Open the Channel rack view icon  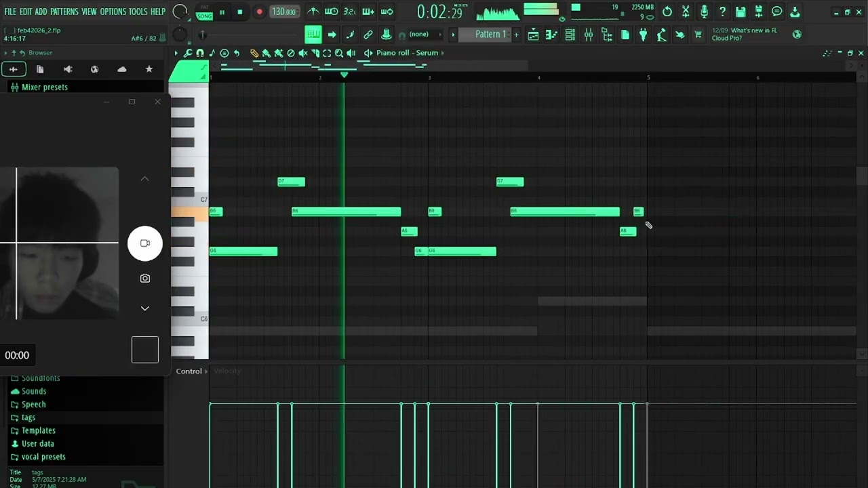tap(570, 35)
